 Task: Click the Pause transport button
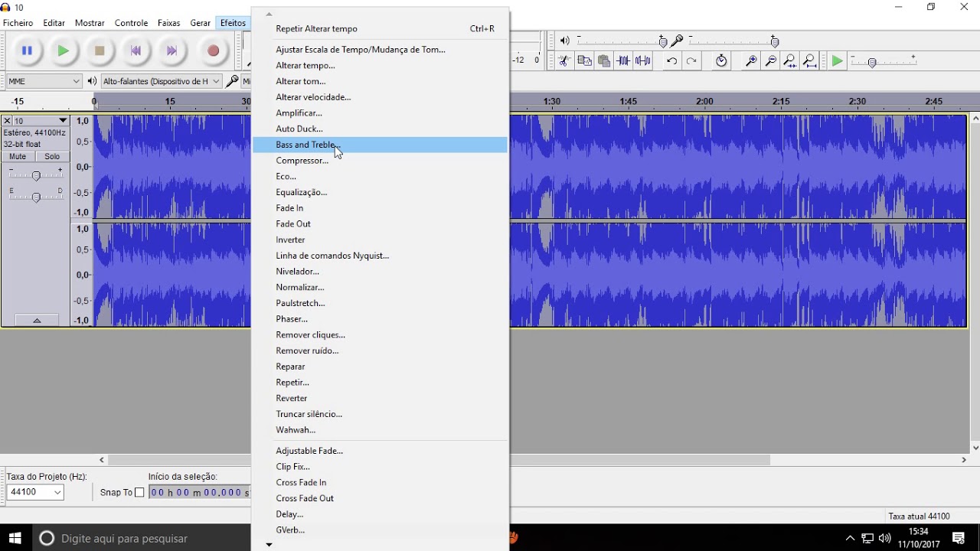[27, 51]
